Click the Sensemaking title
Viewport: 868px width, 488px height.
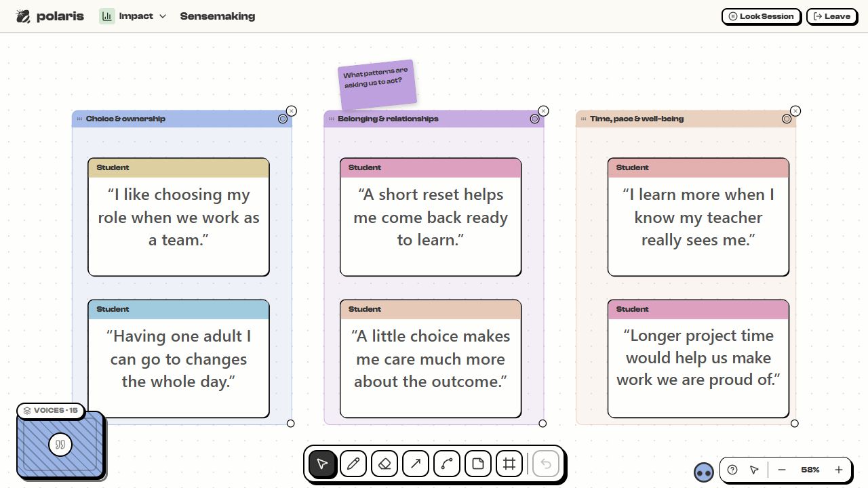coord(218,16)
